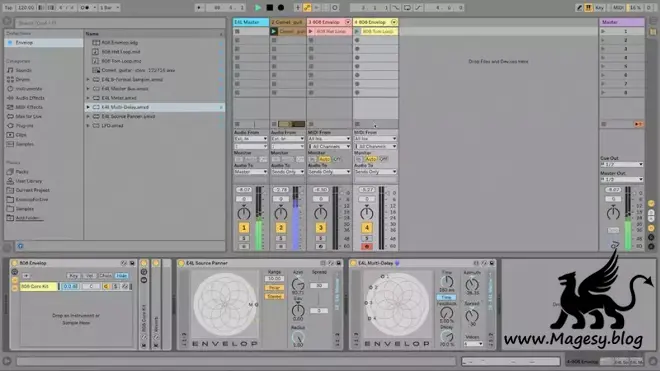The image size is (660, 371).
Task: Toggle the computer MIDI keyboard button
Action: coord(588,8)
